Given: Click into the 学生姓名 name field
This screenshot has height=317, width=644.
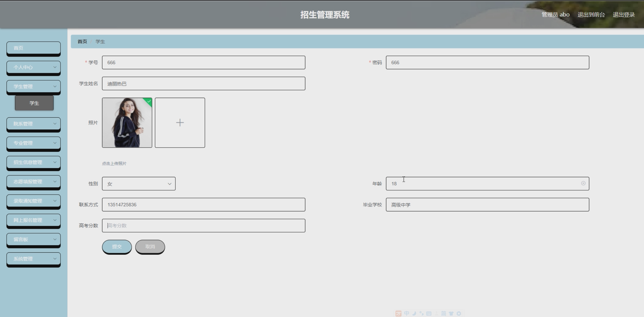Looking at the screenshot, I should click(204, 84).
